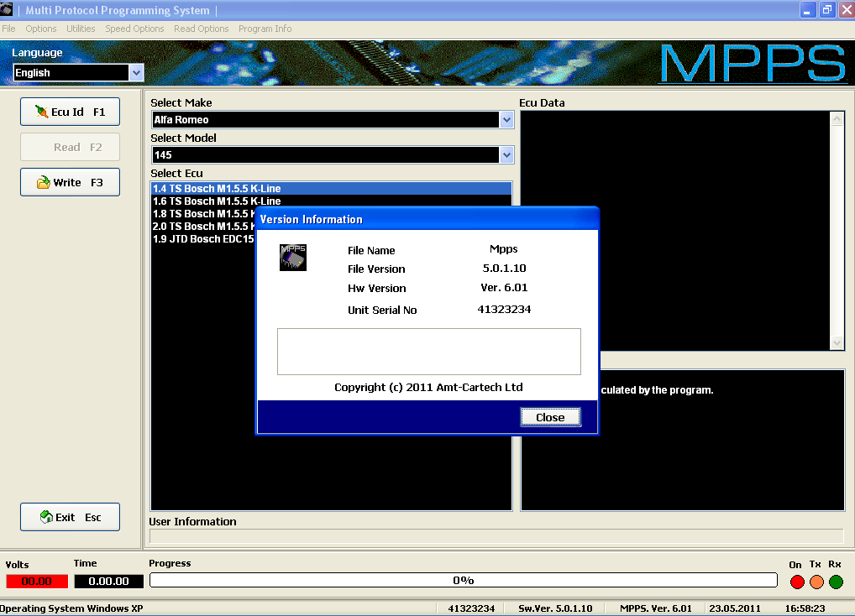Click the orange Tx status indicator

coord(816,582)
